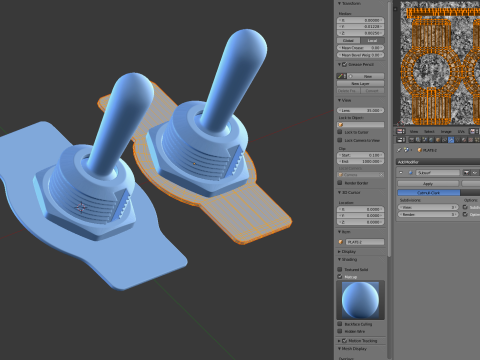
Task: Click the New Layer button
Action: point(360,83)
